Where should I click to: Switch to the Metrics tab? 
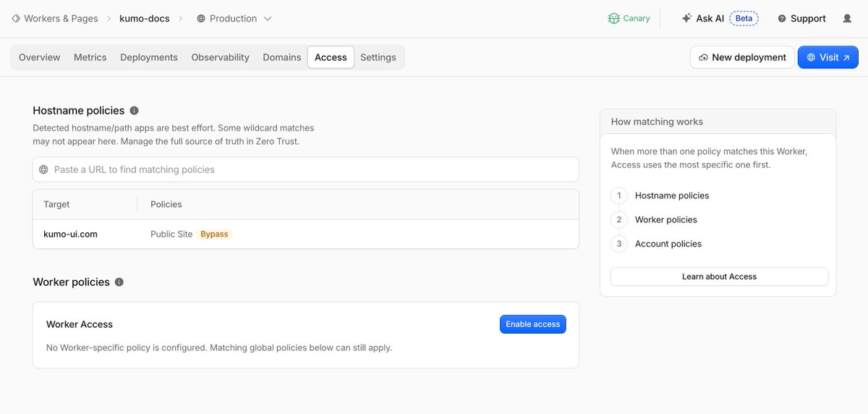pos(90,57)
